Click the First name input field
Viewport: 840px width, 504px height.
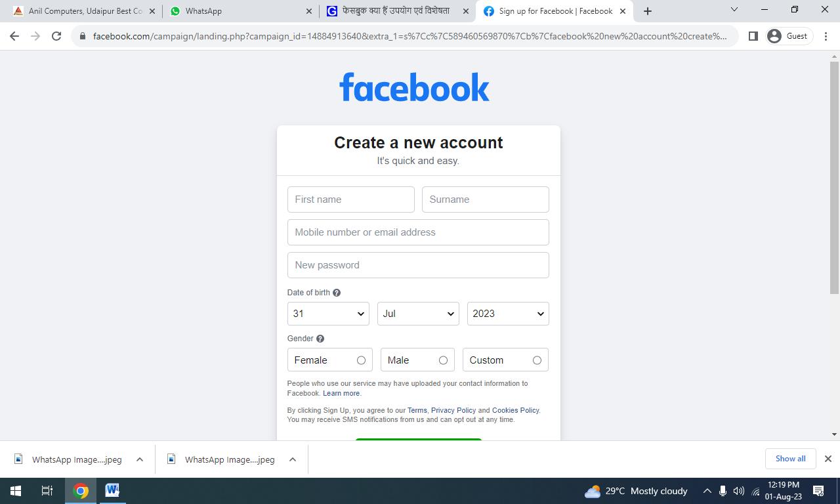(x=351, y=199)
